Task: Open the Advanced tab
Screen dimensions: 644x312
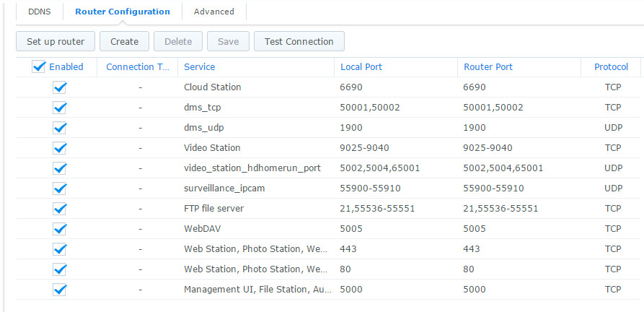Action: [x=213, y=12]
